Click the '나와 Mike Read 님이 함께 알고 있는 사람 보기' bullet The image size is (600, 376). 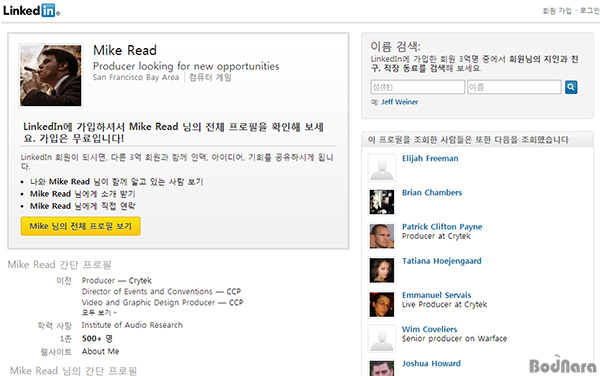pyautogui.click(x=117, y=181)
